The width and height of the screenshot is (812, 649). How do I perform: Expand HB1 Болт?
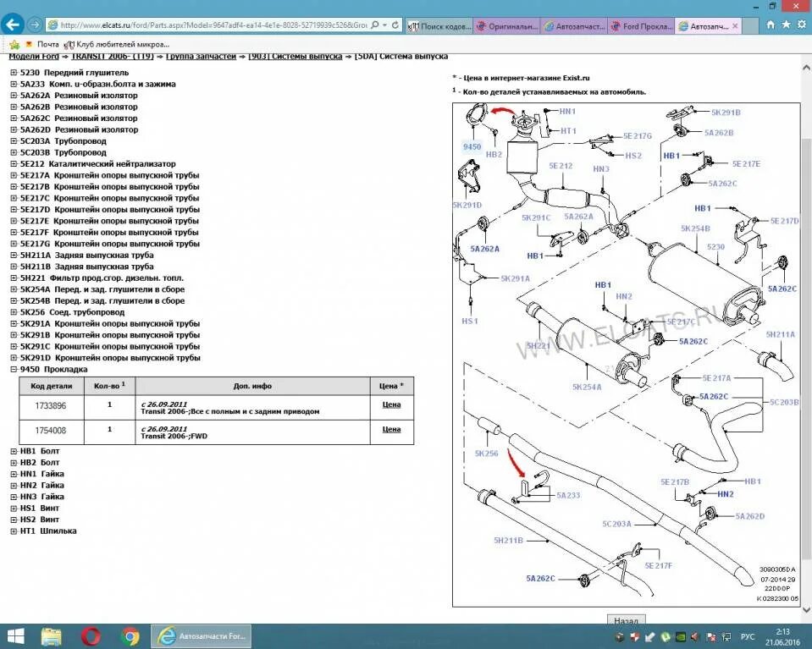click(14, 451)
